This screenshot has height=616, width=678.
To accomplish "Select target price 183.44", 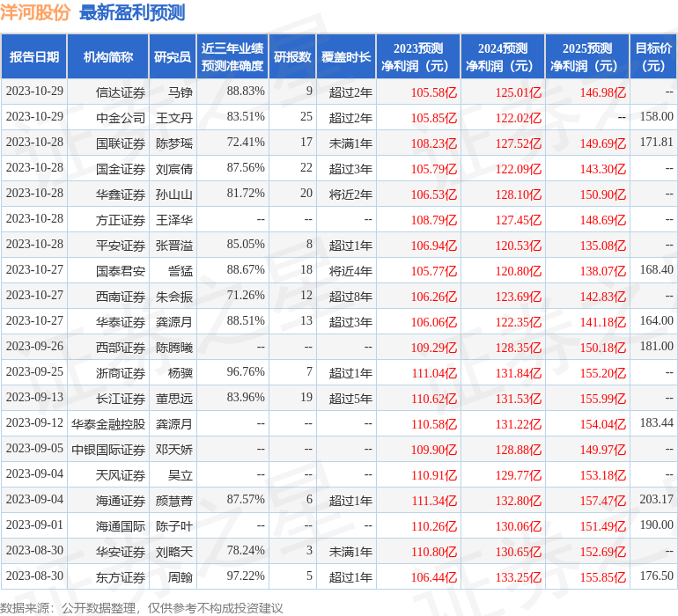I will [x=656, y=422].
